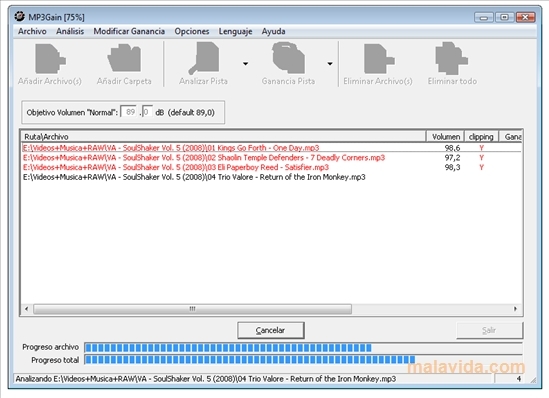Viewport: 549px width, 398px height.
Task: Click the status bar Analizando text
Action: tap(206, 379)
